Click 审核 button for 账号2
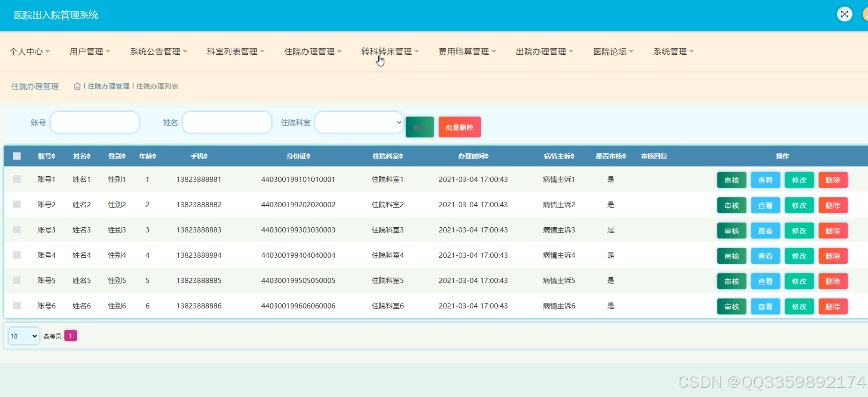868x397 pixels. (732, 205)
